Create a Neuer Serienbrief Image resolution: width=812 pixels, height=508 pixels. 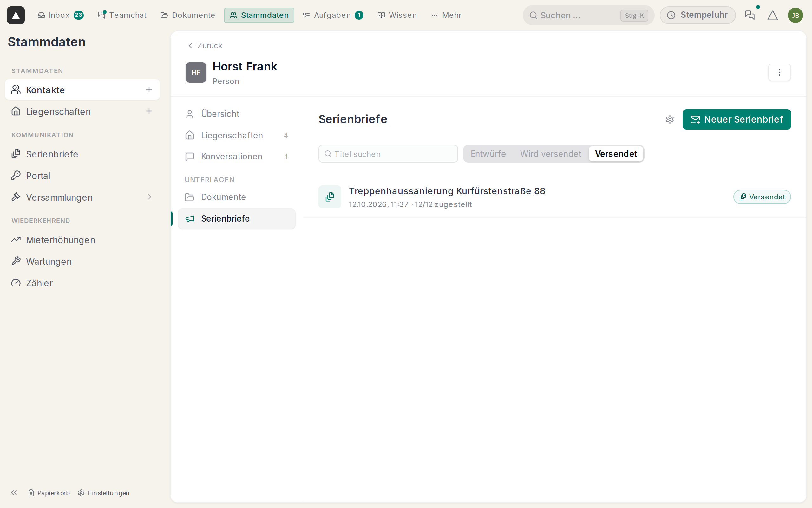coord(737,119)
